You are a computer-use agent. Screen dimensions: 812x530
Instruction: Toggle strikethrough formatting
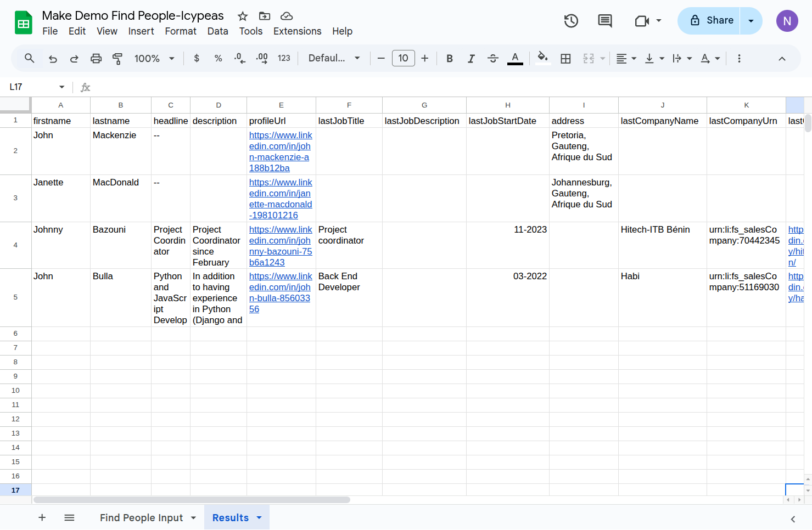(x=493, y=58)
